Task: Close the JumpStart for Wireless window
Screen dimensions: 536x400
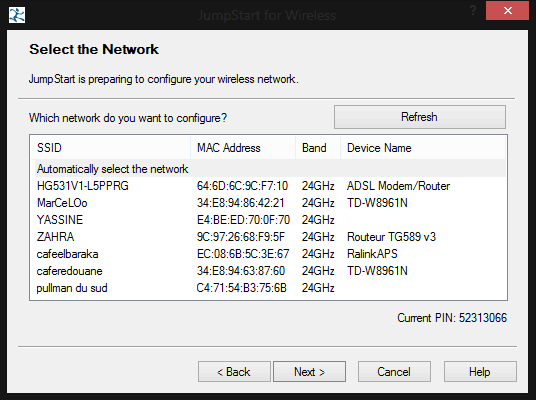Action: pos(507,11)
